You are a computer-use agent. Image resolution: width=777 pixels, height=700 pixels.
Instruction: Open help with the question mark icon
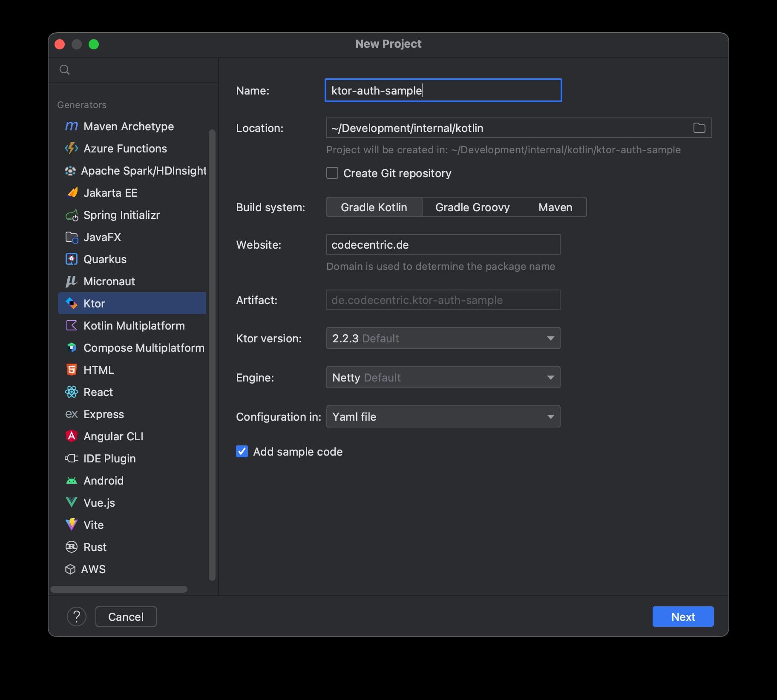coord(77,617)
